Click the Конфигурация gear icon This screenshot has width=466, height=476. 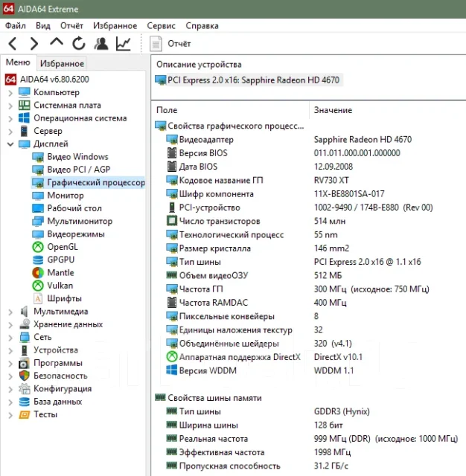pyautogui.click(x=25, y=388)
